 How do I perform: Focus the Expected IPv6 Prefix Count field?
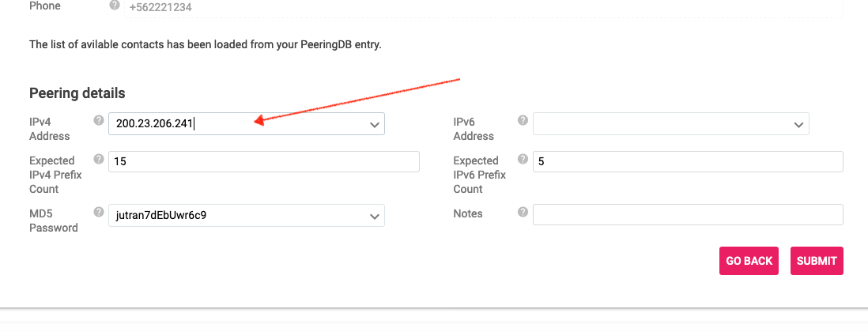click(x=688, y=161)
